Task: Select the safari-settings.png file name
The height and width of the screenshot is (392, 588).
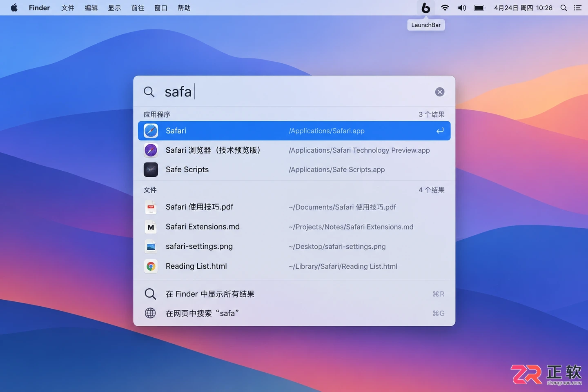Action: 199,247
